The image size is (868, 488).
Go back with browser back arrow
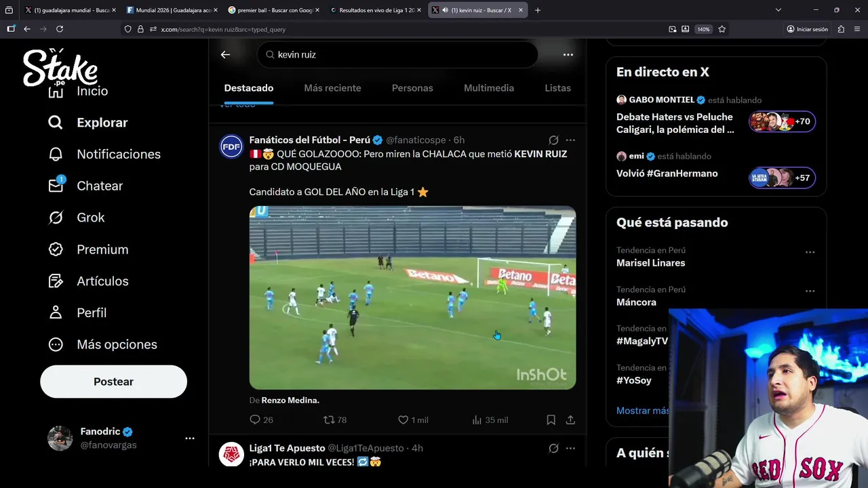click(x=27, y=29)
